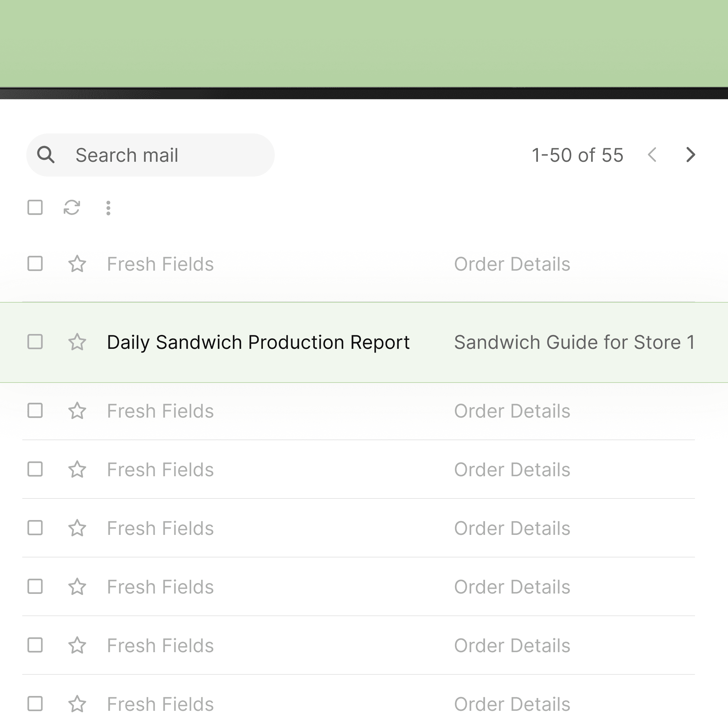Tick the checkbox on the first Fresh Fields row
Screen dimensions: 728x728
[35, 264]
